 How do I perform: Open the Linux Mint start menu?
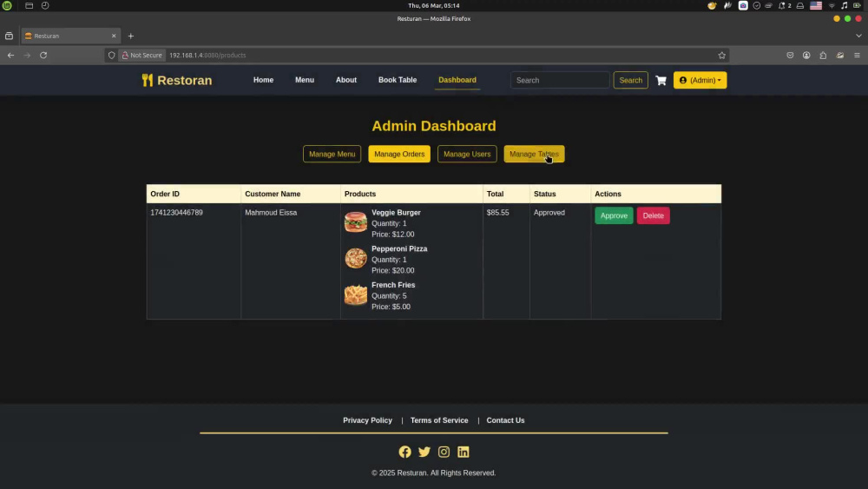(x=7, y=5)
